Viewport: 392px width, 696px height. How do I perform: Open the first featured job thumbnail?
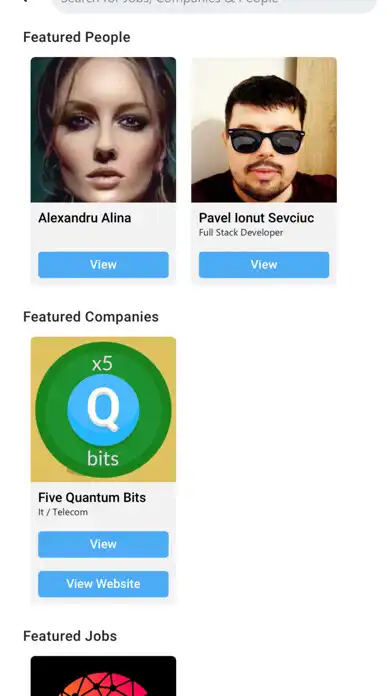(103, 676)
